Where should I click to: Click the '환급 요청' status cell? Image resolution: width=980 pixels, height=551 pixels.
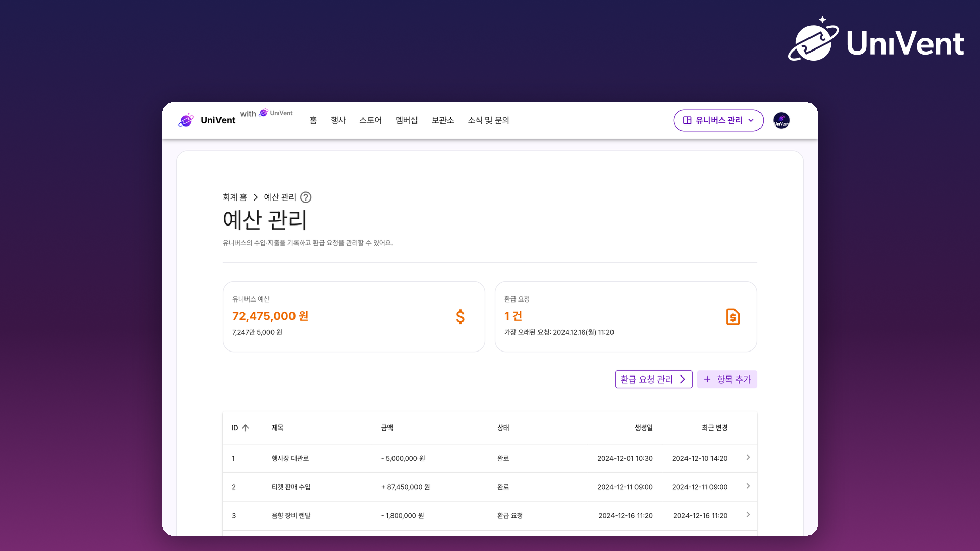point(510,516)
